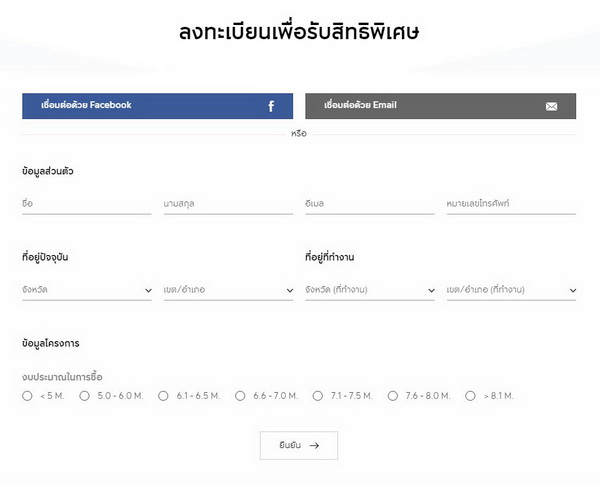Expand the เขต/อำเภอ current address dropdown
This screenshot has height=487, width=600.
click(228, 290)
